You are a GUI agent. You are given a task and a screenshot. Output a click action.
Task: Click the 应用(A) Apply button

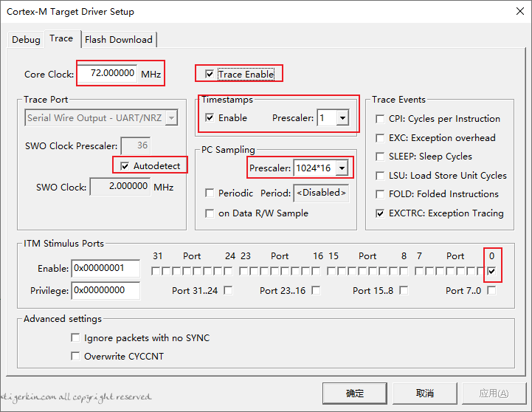tap(494, 394)
